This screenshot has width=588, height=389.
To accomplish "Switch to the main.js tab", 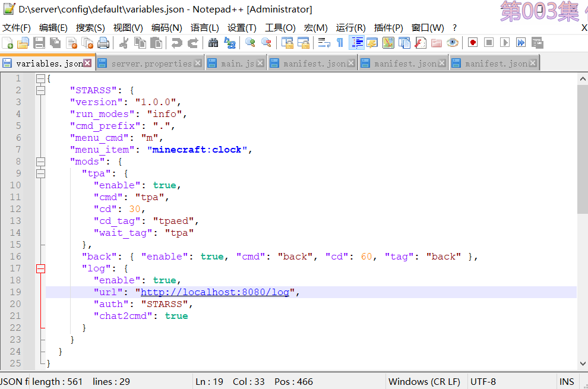I will pos(238,64).
